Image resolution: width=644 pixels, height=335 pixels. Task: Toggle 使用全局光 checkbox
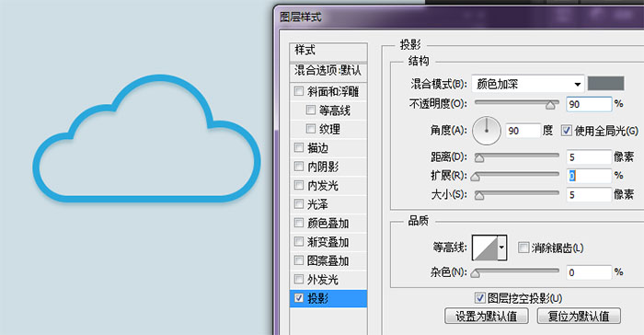[567, 131]
